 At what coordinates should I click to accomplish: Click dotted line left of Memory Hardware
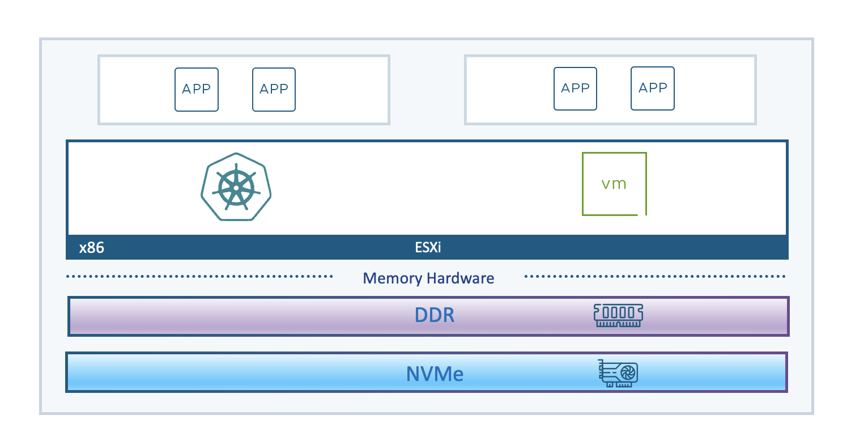[198, 277]
